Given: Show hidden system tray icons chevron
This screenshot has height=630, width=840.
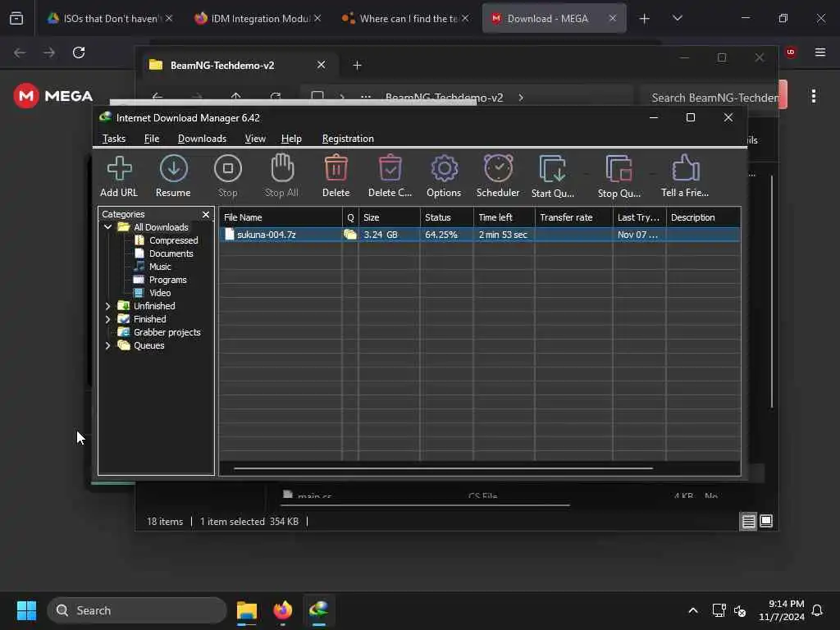Looking at the screenshot, I should (692, 610).
